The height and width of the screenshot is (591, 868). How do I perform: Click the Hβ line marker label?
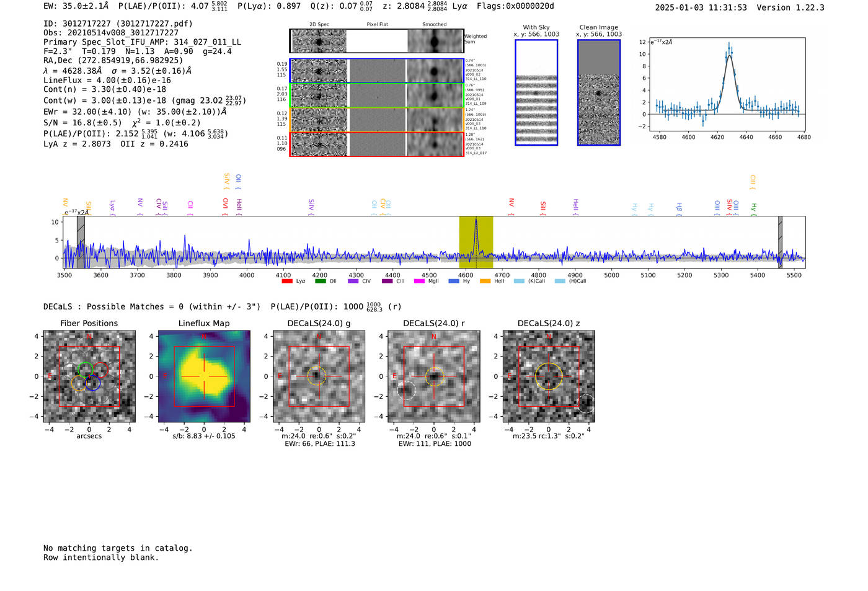(679, 208)
